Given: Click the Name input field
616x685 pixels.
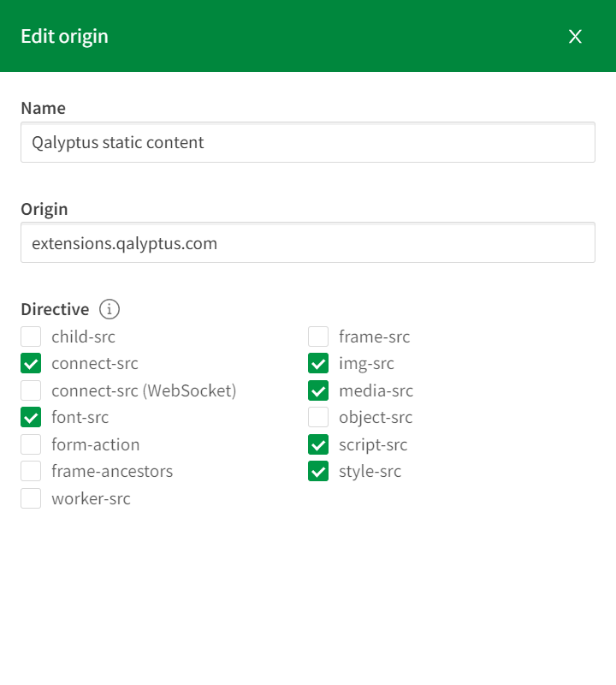Looking at the screenshot, I should (308, 142).
